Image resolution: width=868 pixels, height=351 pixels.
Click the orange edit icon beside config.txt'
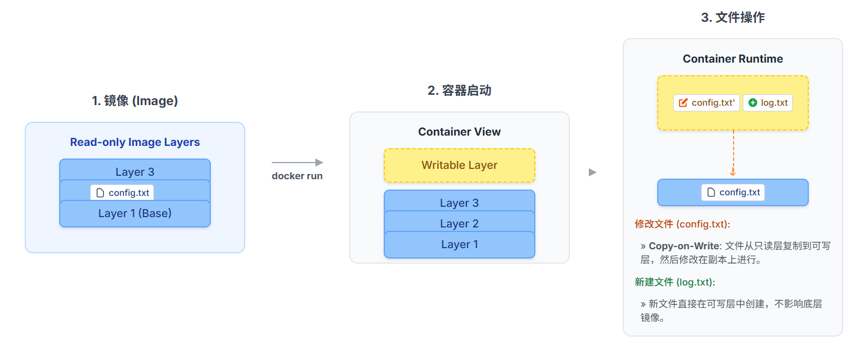(x=683, y=103)
